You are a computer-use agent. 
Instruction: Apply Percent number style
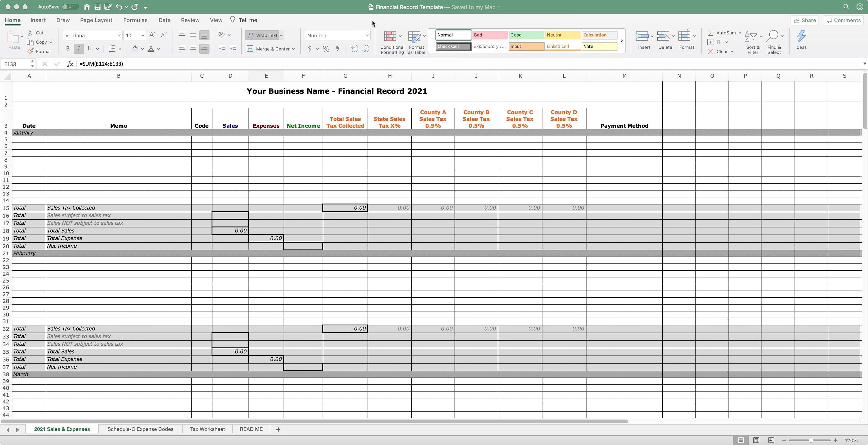pyautogui.click(x=325, y=49)
